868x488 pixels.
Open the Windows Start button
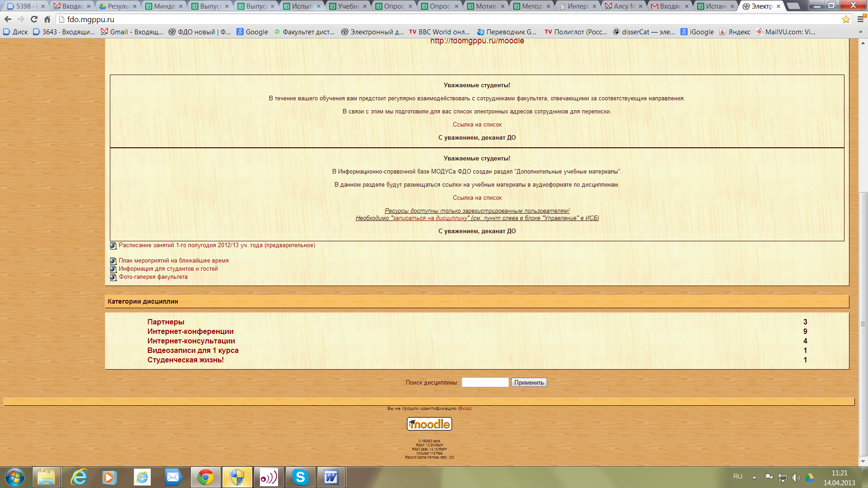(15, 478)
